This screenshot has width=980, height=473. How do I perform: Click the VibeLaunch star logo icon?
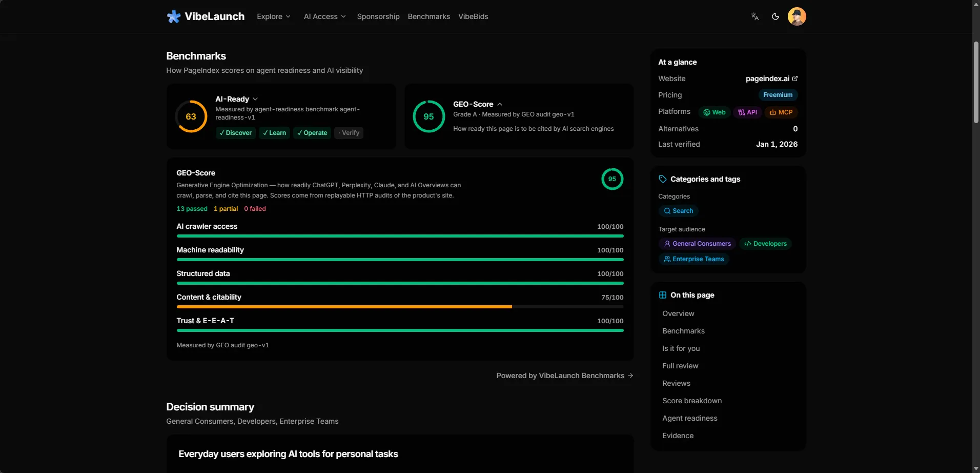(174, 16)
